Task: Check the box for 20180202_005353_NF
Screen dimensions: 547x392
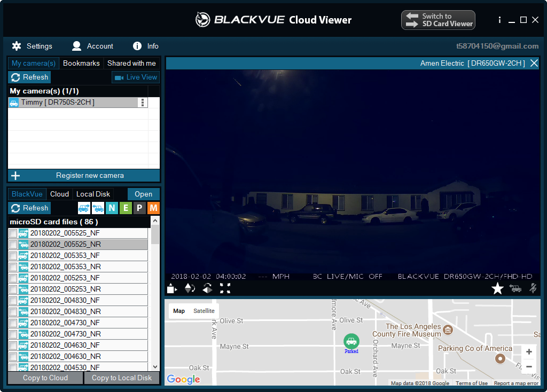Action: click(13, 256)
